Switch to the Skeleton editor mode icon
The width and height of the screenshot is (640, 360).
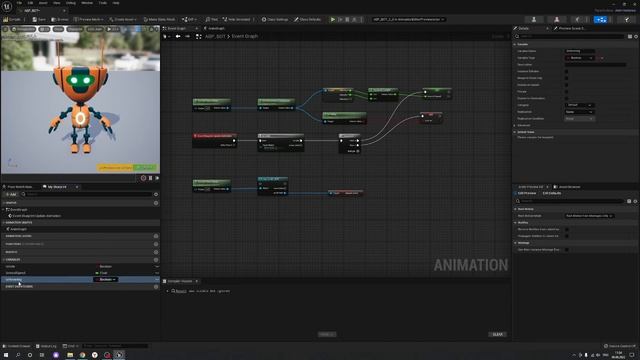coord(533,19)
